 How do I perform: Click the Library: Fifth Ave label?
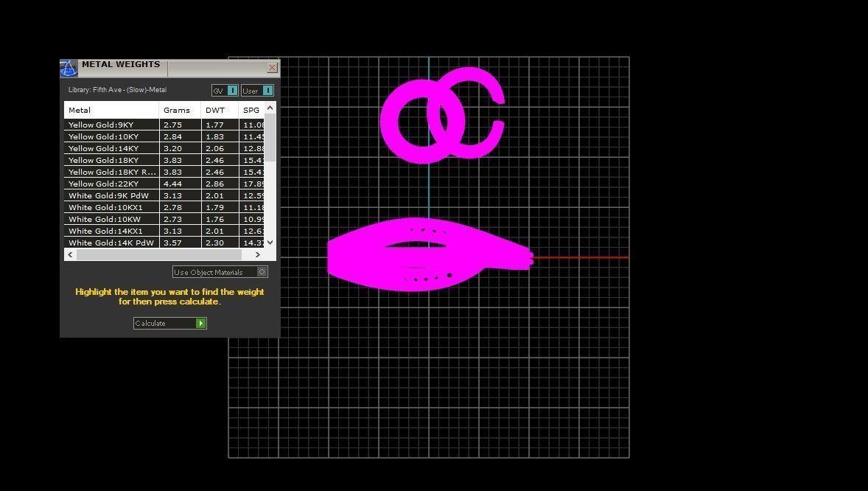click(117, 90)
